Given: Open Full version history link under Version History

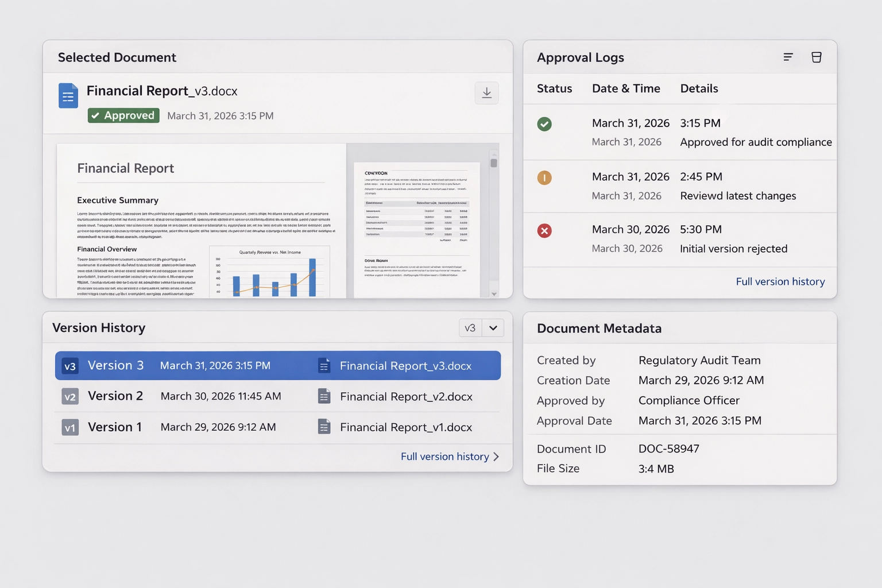Looking at the screenshot, I should (444, 457).
